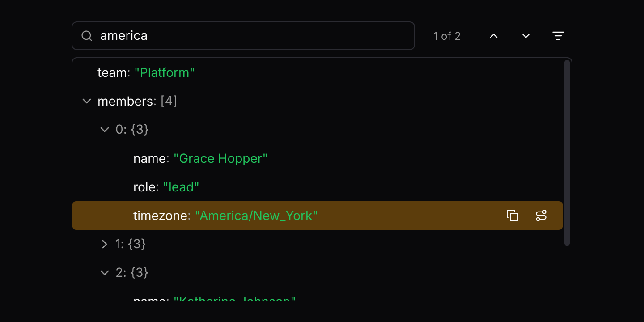Select the team "Platform" row
Screen dimensions: 644x322
pyautogui.click(x=318, y=72)
